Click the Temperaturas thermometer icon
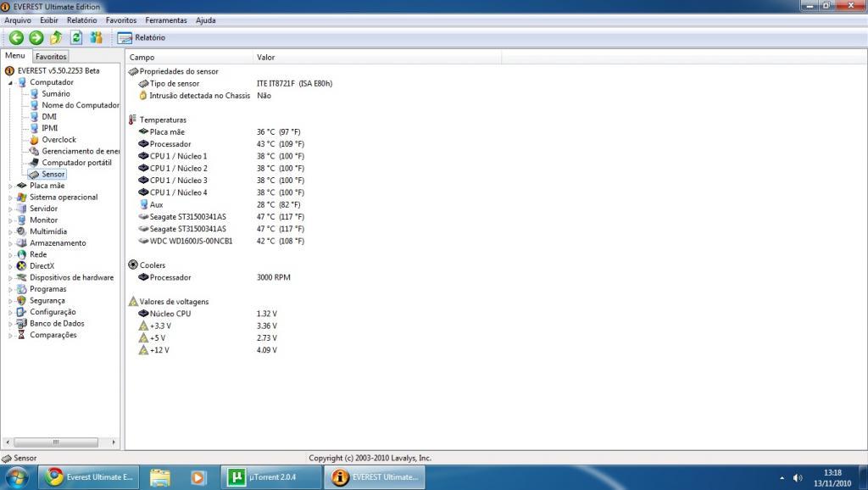This screenshot has height=490, width=868. coord(132,120)
